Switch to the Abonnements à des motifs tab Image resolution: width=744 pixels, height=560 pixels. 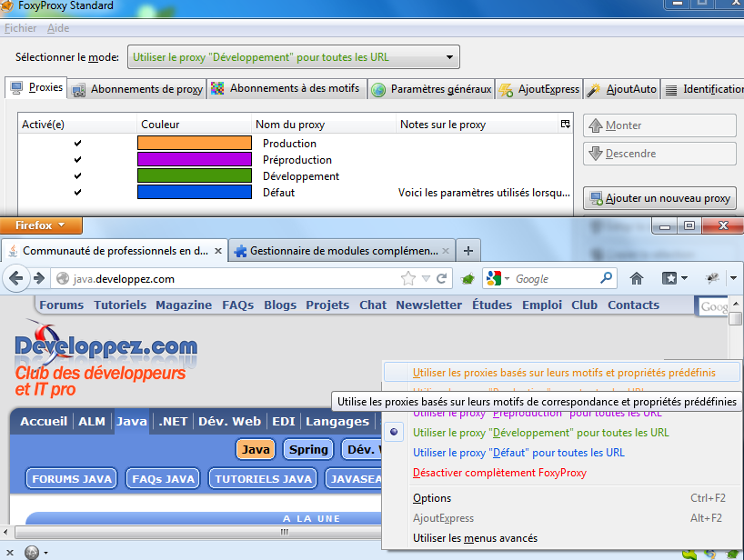coord(287,89)
